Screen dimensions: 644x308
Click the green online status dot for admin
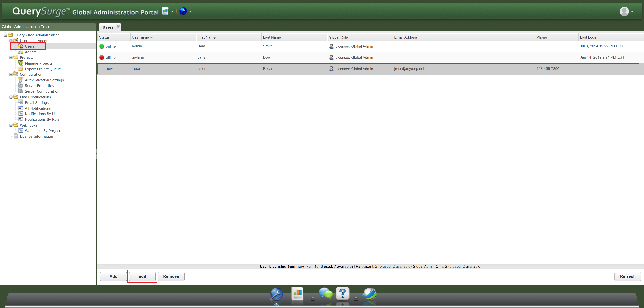point(102,46)
